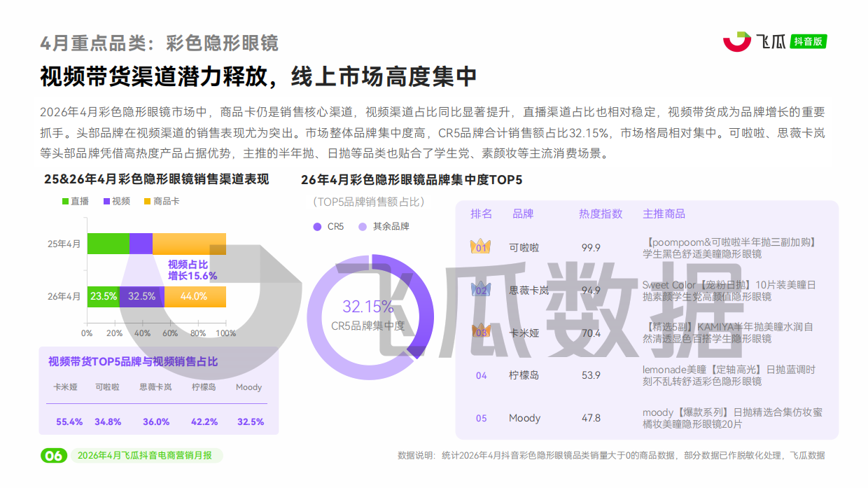The width and height of the screenshot is (868, 488).
Task: Click the 70.4 heat index value
Action: [591, 333]
